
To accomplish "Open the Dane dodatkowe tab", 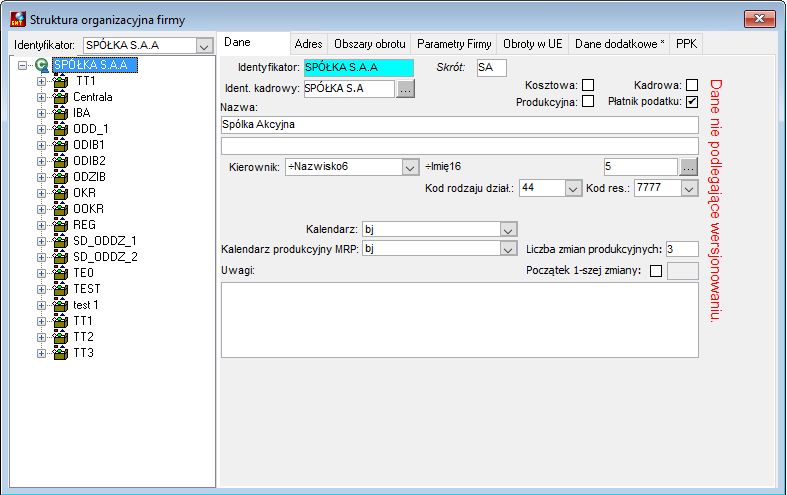I will [619, 44].
